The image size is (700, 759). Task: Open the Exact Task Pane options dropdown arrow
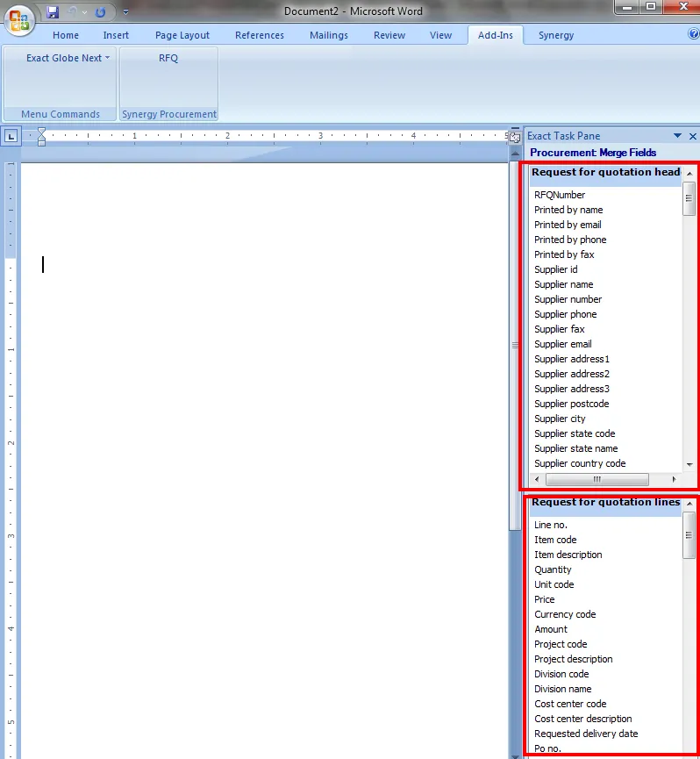677,136
